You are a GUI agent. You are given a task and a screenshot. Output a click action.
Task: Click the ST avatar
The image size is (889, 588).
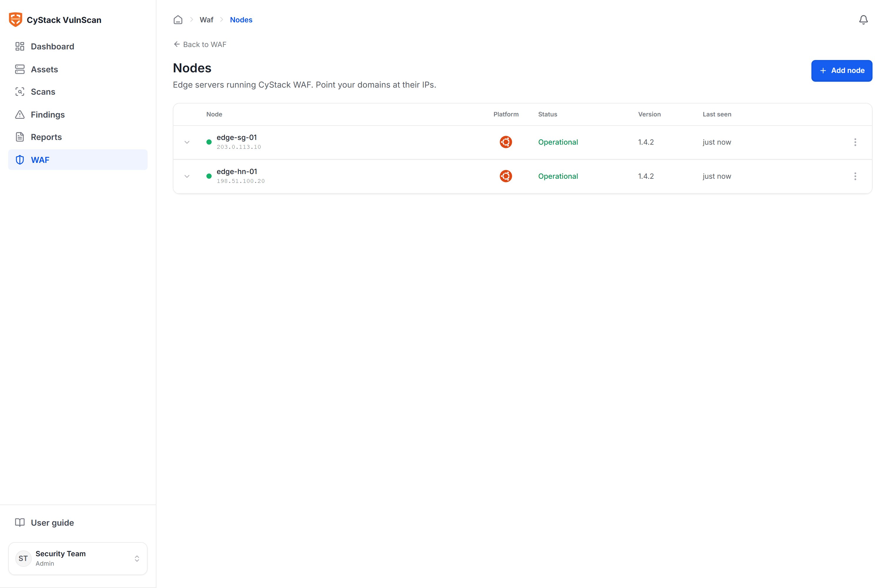(x=23, y=558)
